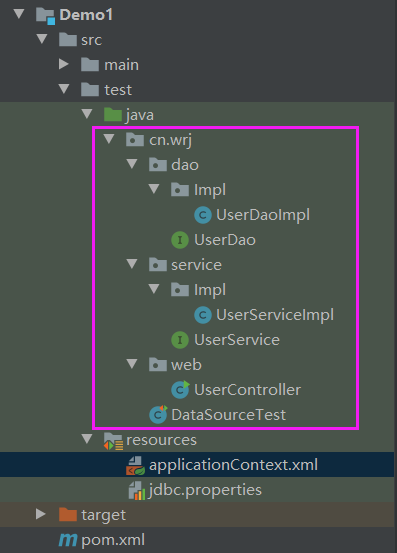
Task: Select the applicationContext.xml file name
Action: coord(233,466)
